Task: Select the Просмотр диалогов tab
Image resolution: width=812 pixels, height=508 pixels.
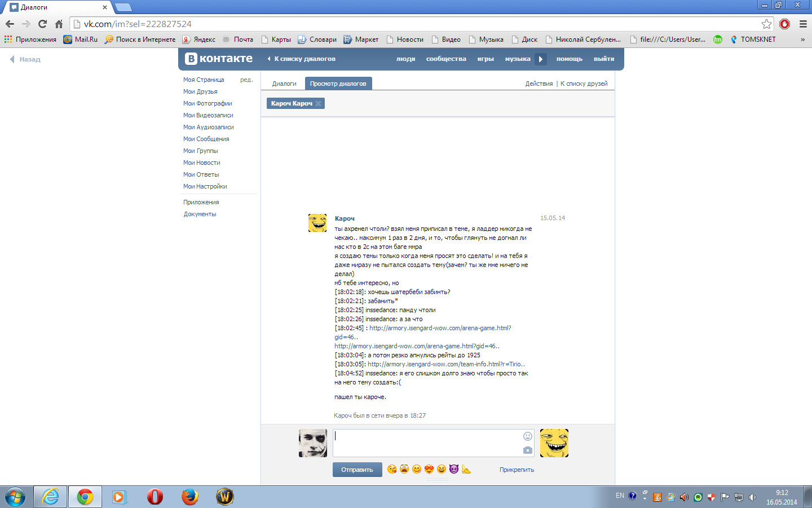Action: pyautogui.click(x=338, y=84)
